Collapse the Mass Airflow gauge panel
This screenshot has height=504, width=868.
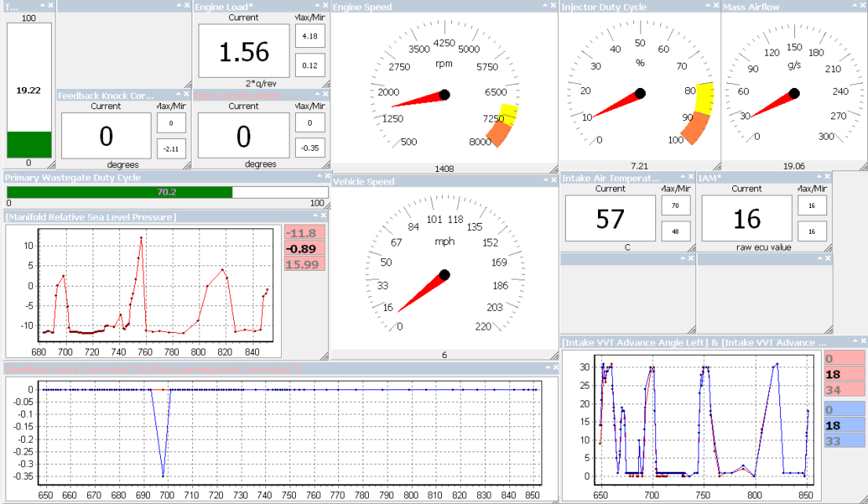853,6
